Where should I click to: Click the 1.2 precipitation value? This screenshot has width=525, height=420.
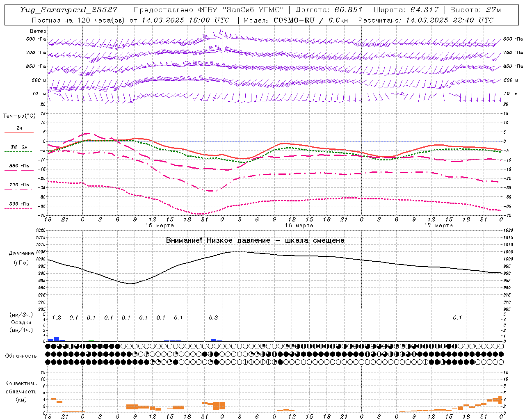pos(56,318)
